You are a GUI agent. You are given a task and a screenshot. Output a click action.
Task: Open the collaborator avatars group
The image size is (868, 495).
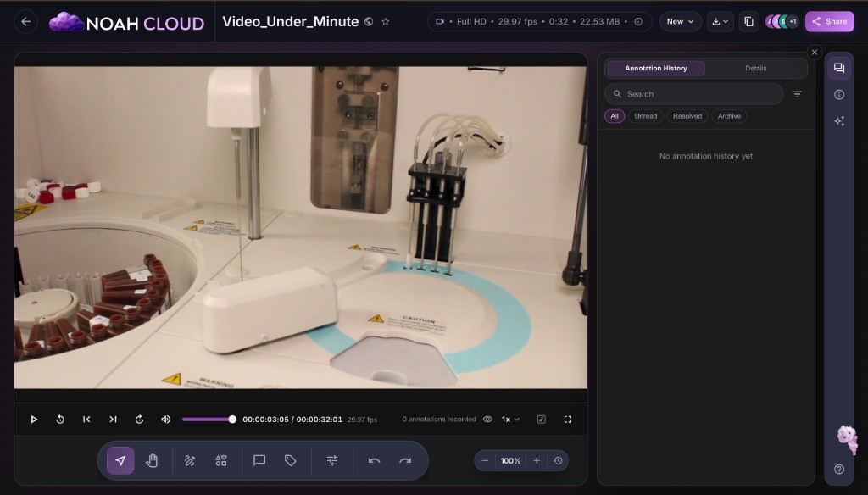[x=782, y=21]
